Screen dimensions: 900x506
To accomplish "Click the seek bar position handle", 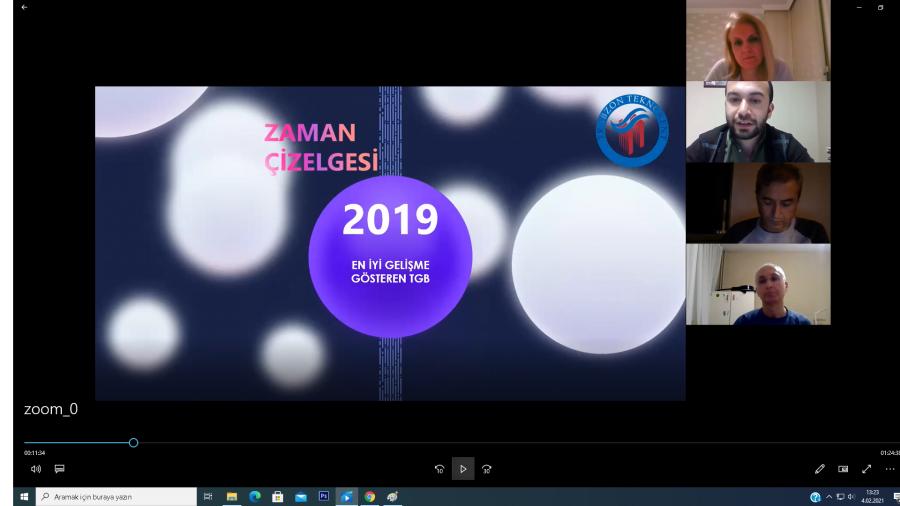I will [x=133, y=442].
